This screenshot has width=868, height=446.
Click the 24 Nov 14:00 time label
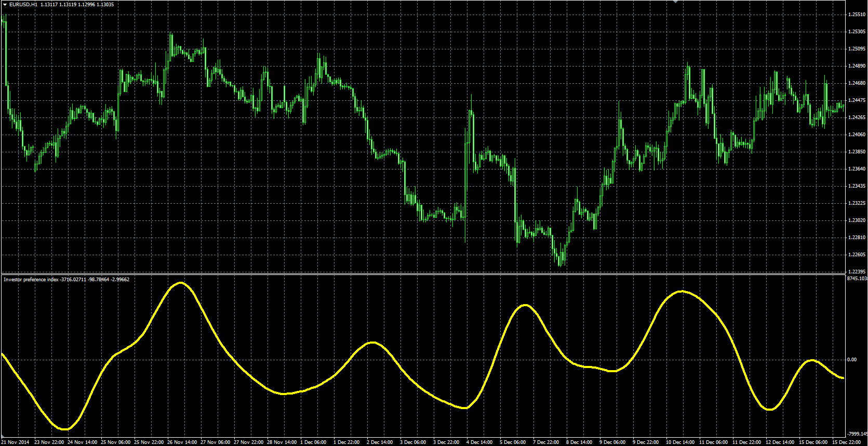(x=83, y=442)
